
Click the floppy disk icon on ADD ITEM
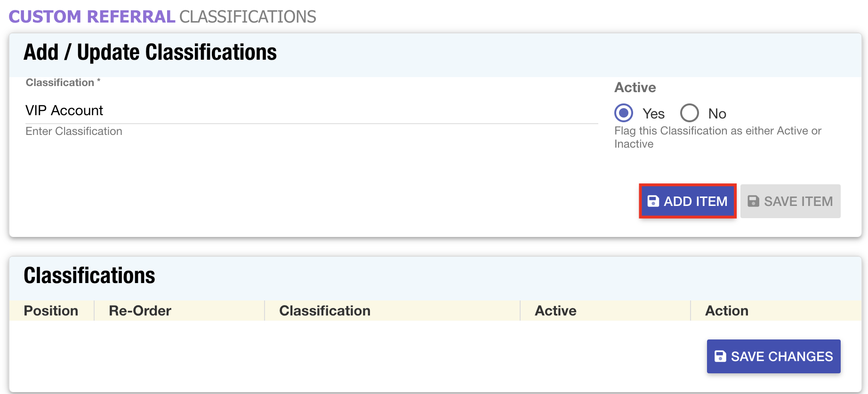(653, 201)
